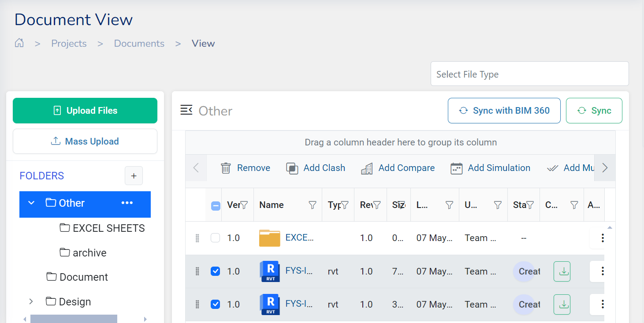Screen dimensions: 644x323
Task: Check the EXCEL folder row checkbox
Action: [x=215, y=238]
